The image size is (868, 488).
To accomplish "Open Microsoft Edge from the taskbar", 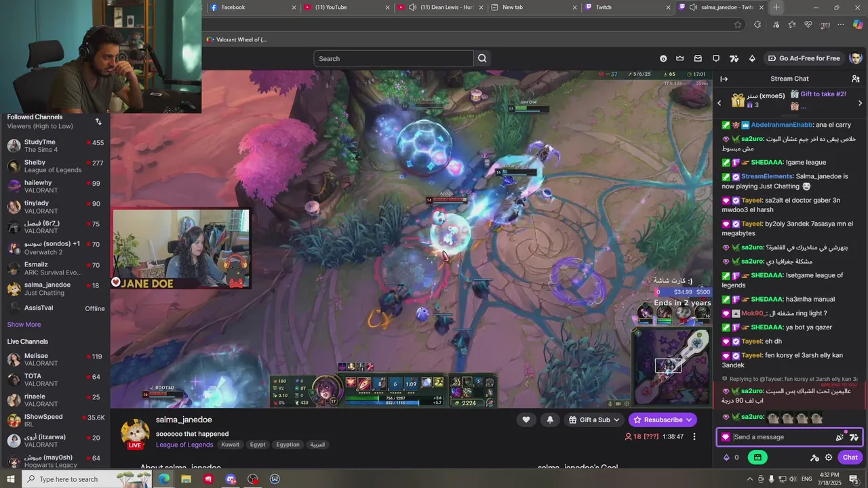I will click(x=164, y=479).
